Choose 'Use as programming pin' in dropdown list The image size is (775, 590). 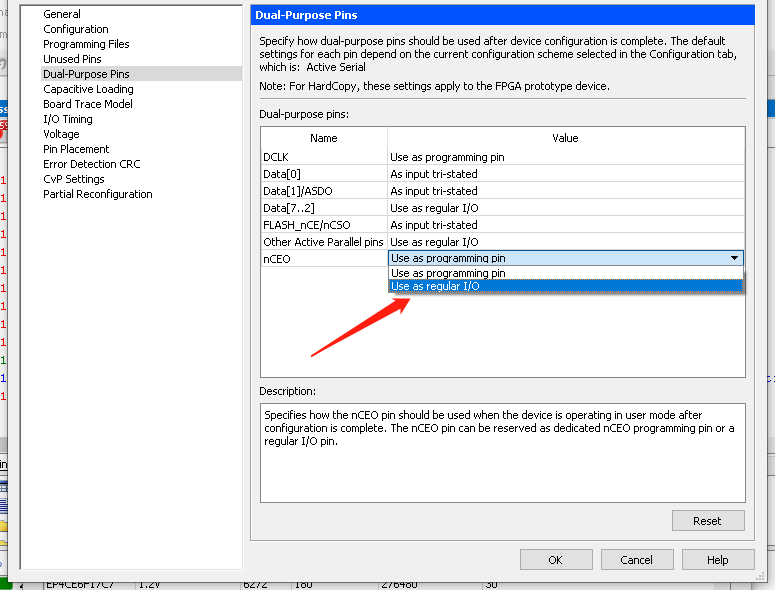click(x=565, y=273)
